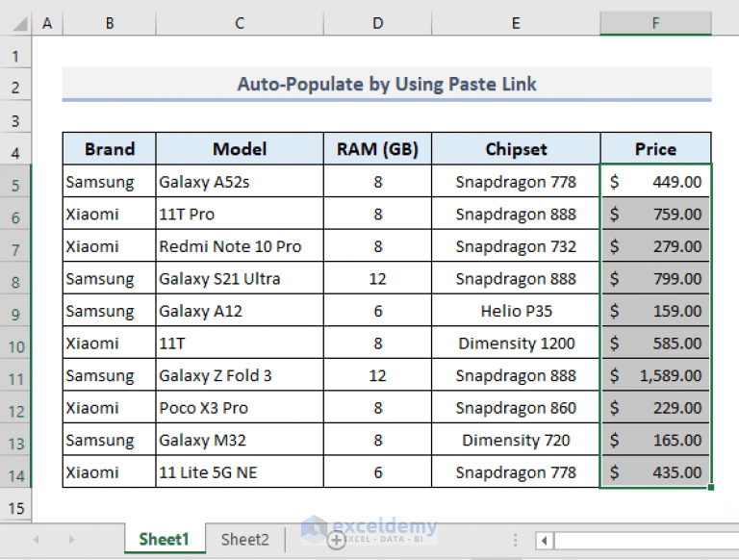The height and width of the screenshot is (560, 739).
Task: Select the $585.00 price cell
Action: pyautogui.click(x=655, y=344)
